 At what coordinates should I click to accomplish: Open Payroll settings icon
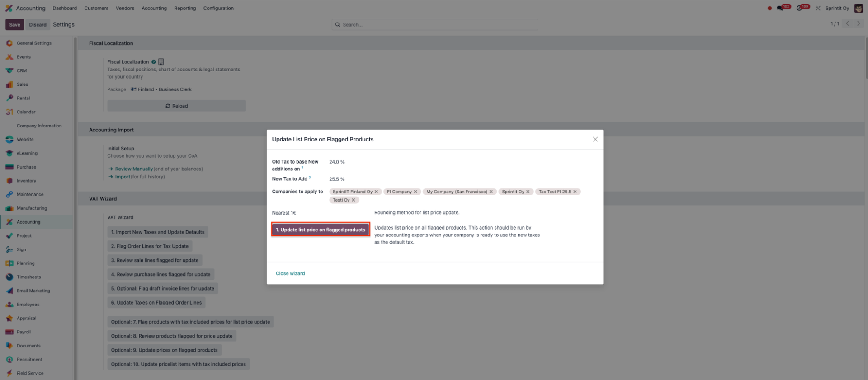(9, 332)
